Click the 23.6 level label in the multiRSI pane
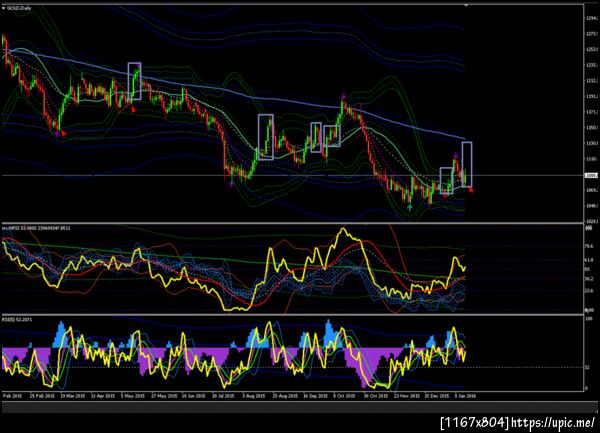600x433 pixels. (590, 291)
